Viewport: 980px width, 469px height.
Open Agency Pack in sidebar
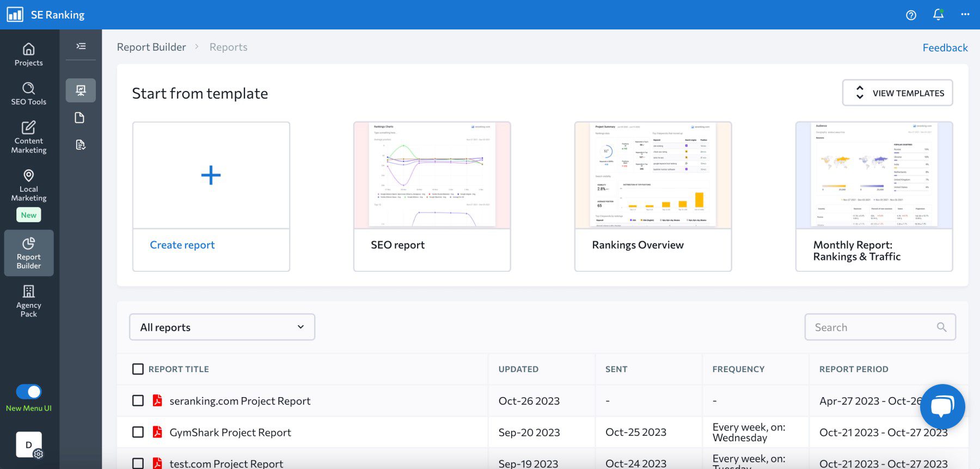click(29, 301)
